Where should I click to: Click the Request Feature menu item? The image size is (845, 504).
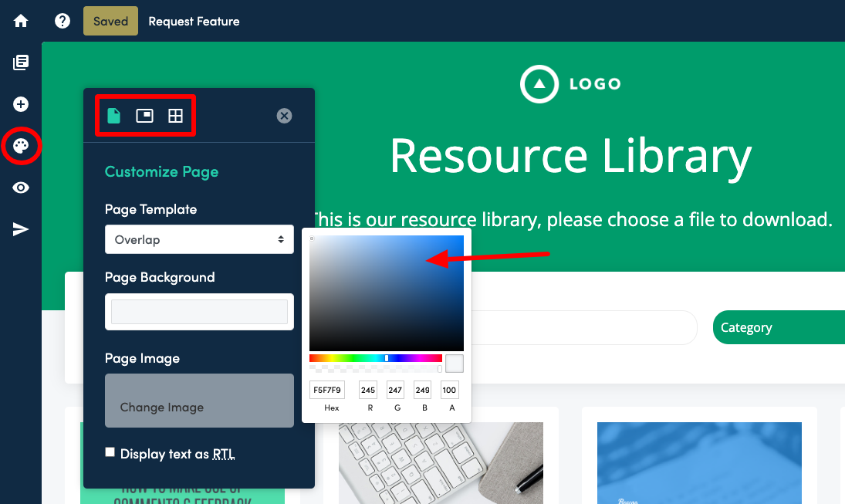[x=194, y=21]
